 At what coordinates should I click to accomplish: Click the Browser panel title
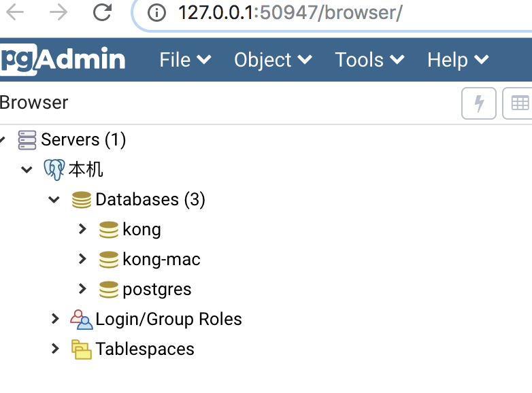click(x=34, y=103)
